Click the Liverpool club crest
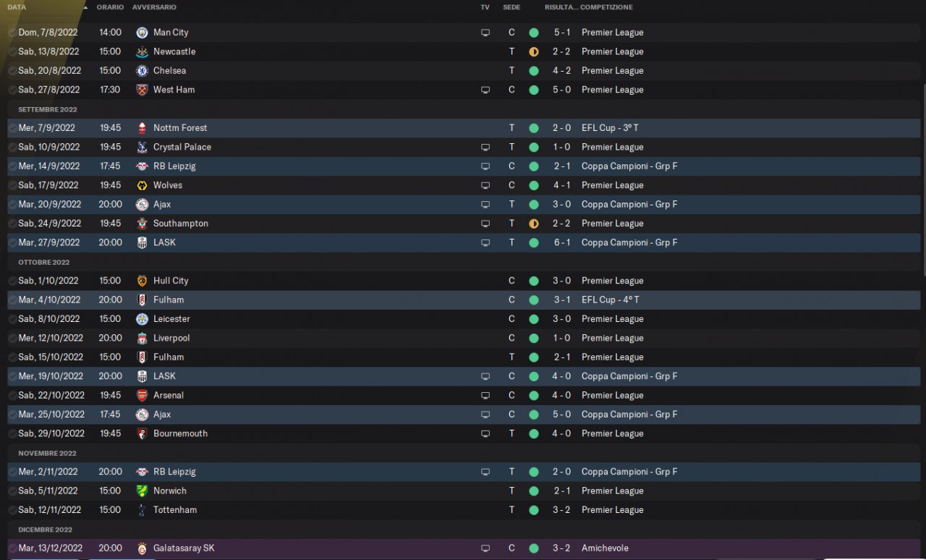Image resolution: width=926 pixels, height=560 pixels. pyautogui.click(x=142, y=339)
